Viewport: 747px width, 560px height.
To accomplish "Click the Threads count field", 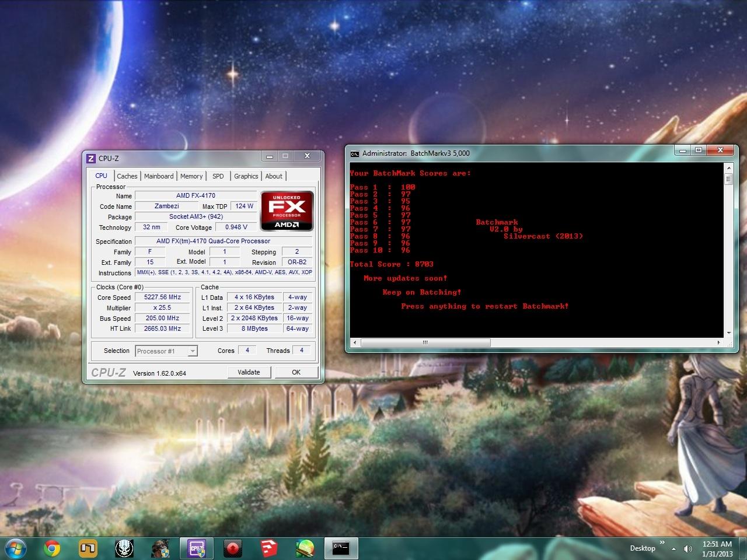I will pos(302,351).
